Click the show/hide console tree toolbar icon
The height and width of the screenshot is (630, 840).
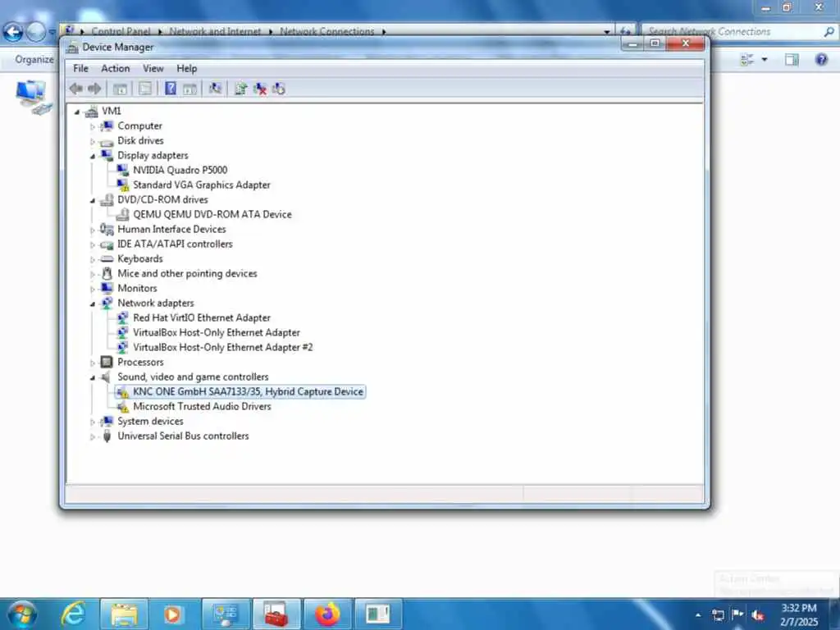click(120, 89)
